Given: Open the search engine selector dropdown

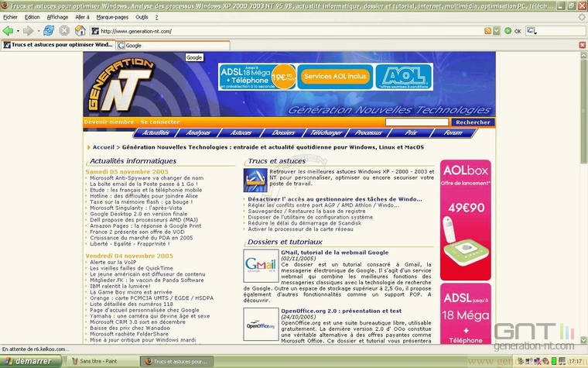Looking at the screenshot, I should (532, 31).
